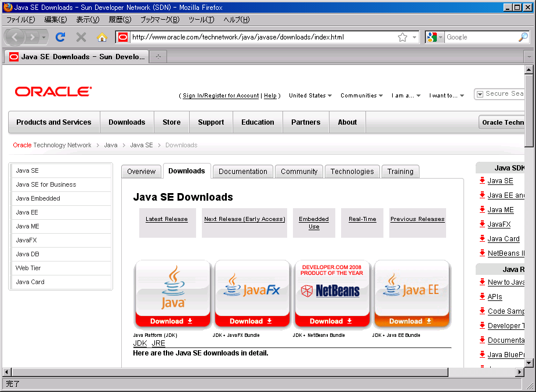536x392 pixels.
Task: Open the 編集(E) menu
Action: pyautogui.click(x=56, y=20)
